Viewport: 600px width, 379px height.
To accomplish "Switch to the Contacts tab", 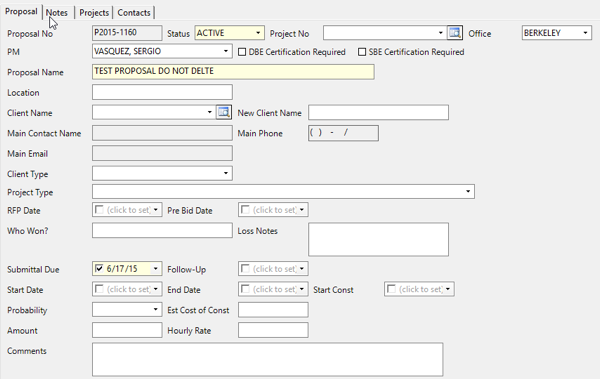I will click(134, 12).
